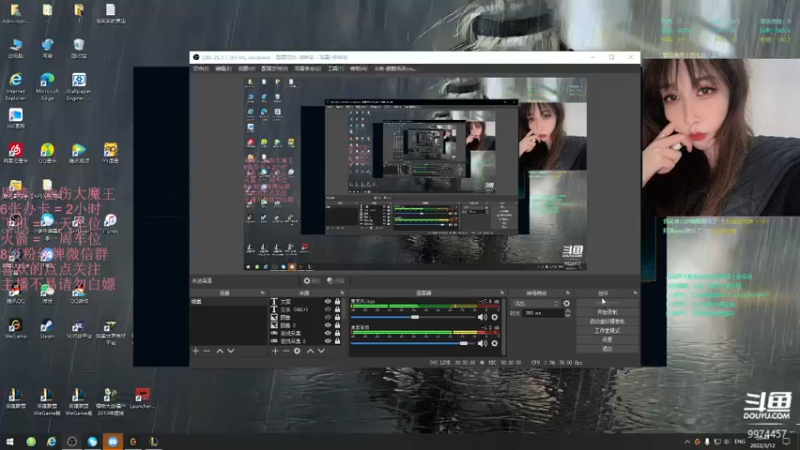Move the scene down with the arrow icon
800x450 pixels.
[231, 351]
